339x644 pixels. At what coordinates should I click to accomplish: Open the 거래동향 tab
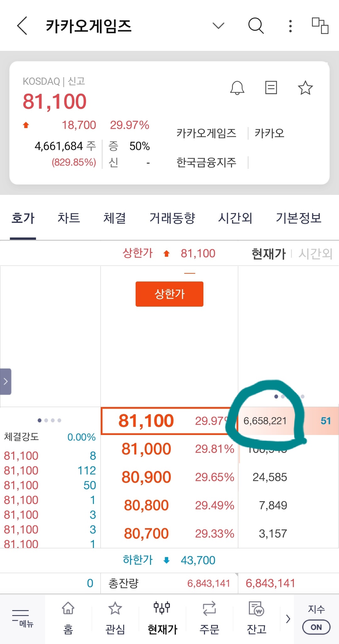click(x=172, y=218)
